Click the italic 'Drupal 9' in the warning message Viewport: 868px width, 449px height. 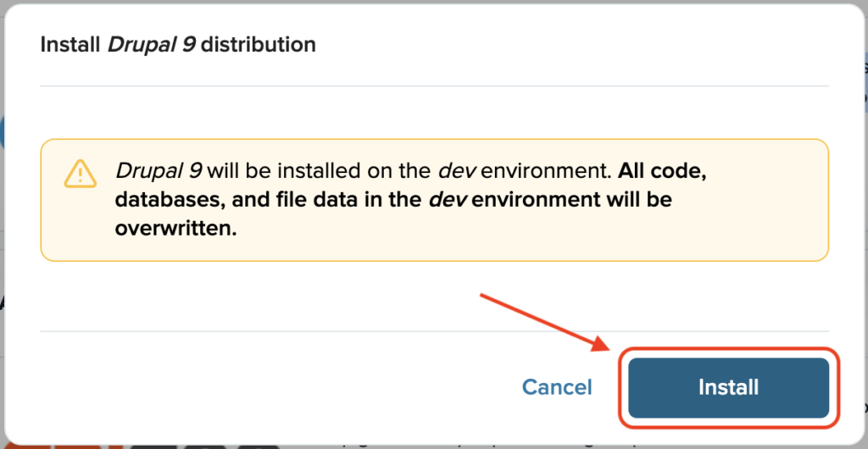point(159,171)
